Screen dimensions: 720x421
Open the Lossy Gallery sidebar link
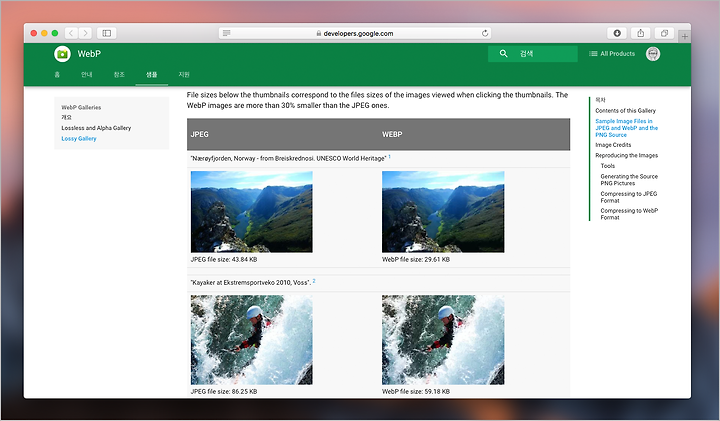[x=79, y=139]
